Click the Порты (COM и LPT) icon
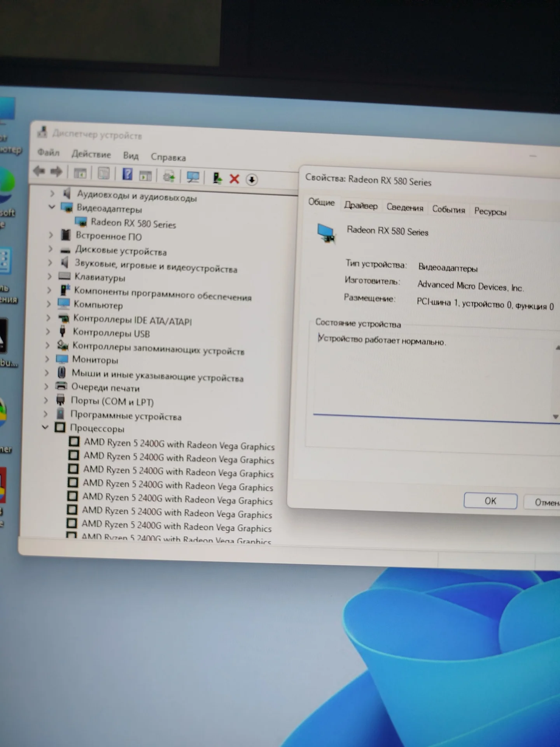 [60, 400]
